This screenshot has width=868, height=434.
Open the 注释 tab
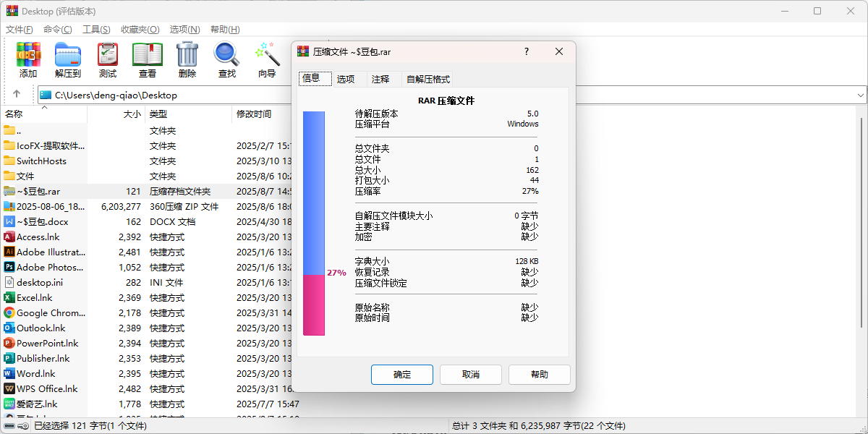[x=381, y=78]
